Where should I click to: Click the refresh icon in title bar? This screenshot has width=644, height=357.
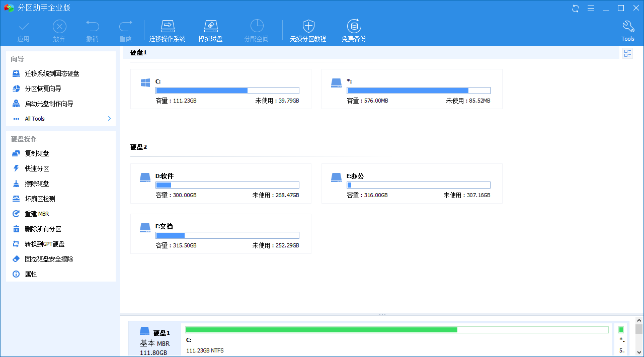coord(576,8)
